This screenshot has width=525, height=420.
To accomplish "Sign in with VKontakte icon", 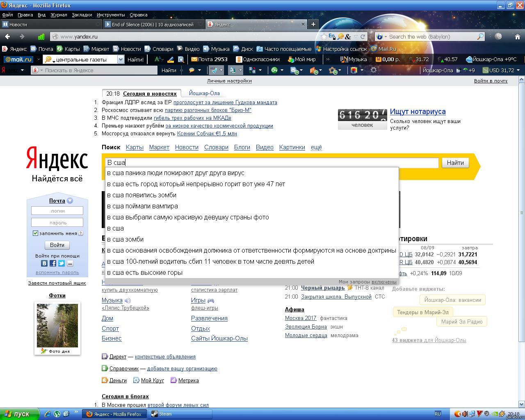I will pyautogui.click(x=44, y=263).
